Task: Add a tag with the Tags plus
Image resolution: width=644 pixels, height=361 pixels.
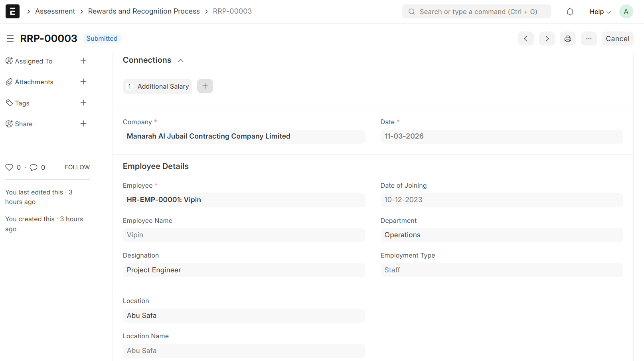Action: (83, 103)
